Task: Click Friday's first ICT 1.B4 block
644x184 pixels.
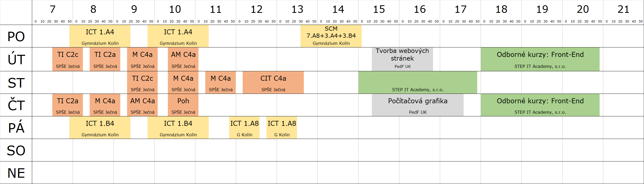Action: pos(100,128)
